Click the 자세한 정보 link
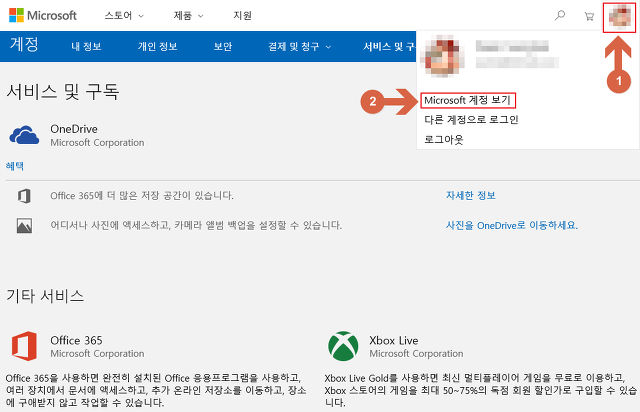This screenshot has width=640, height=412. [471, 196]
